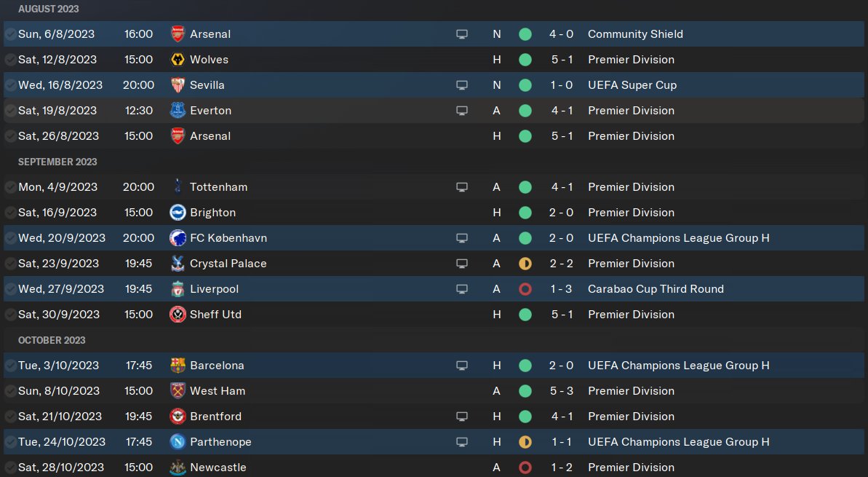Click the Sevilla club crest
The width and height of the screenshot is (868, 477).
coord(178,85)
